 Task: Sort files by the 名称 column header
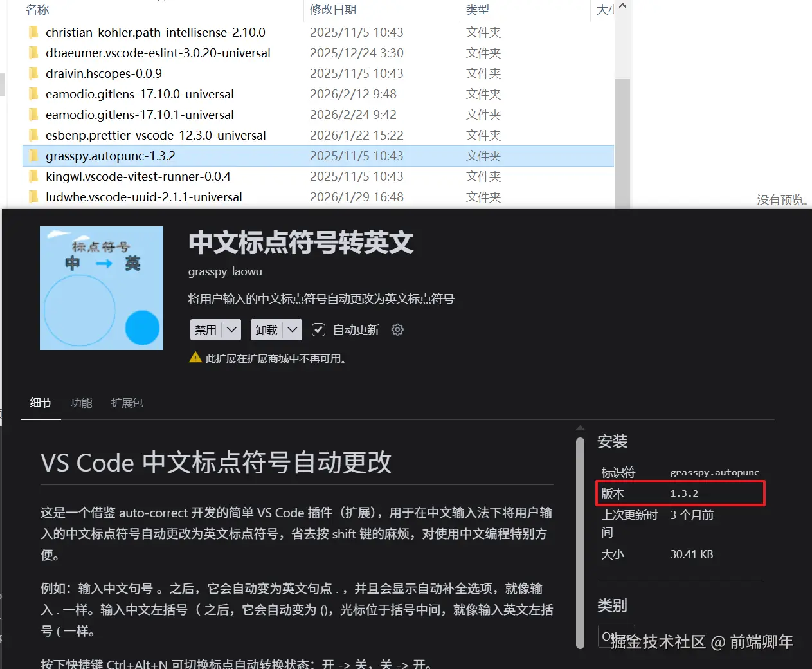click(x=37, y=10)
